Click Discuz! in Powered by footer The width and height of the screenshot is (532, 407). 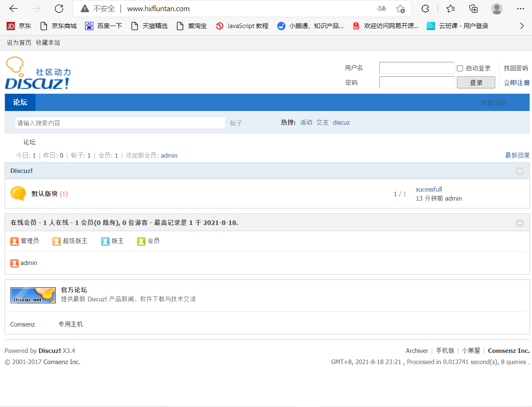50,351
